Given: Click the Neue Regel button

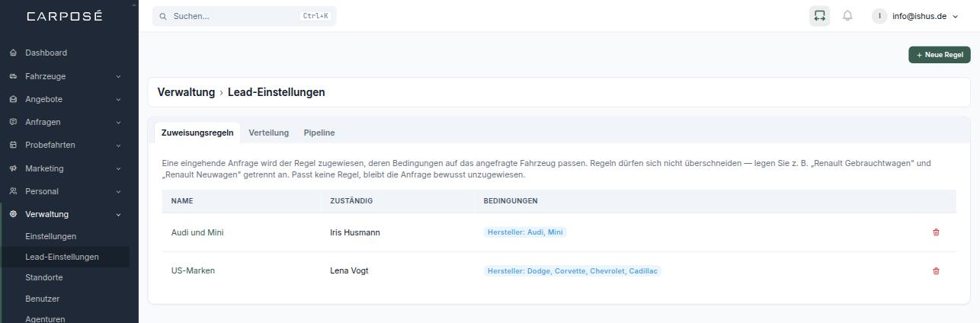Looking at the screenshot, I should 939,55.
